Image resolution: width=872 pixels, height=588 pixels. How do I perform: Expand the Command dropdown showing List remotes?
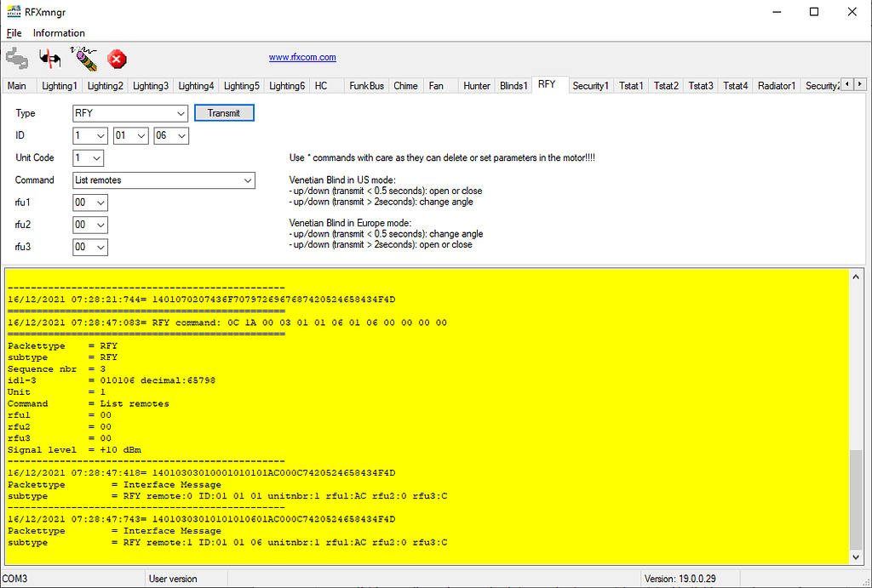pos(163,180)
